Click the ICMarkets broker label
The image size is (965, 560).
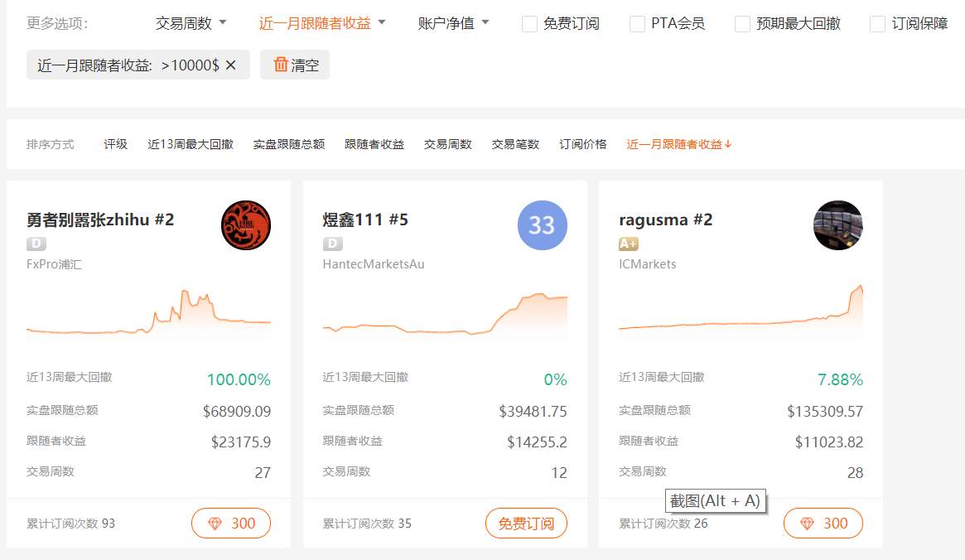[x=648, y=264]
